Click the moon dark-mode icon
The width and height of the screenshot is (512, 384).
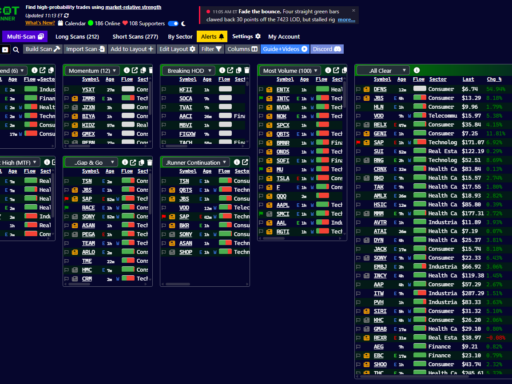pos(183,23)
